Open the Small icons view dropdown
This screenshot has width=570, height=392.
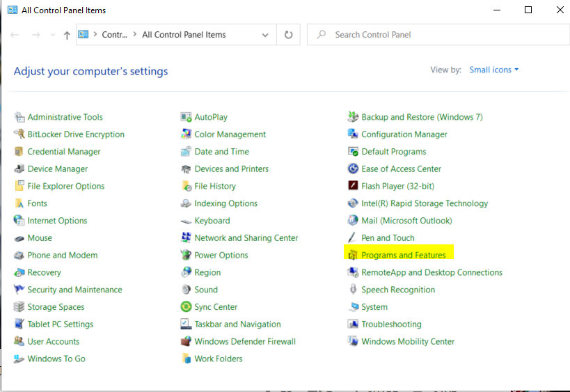pyautogui.click(x=493, y=70)
